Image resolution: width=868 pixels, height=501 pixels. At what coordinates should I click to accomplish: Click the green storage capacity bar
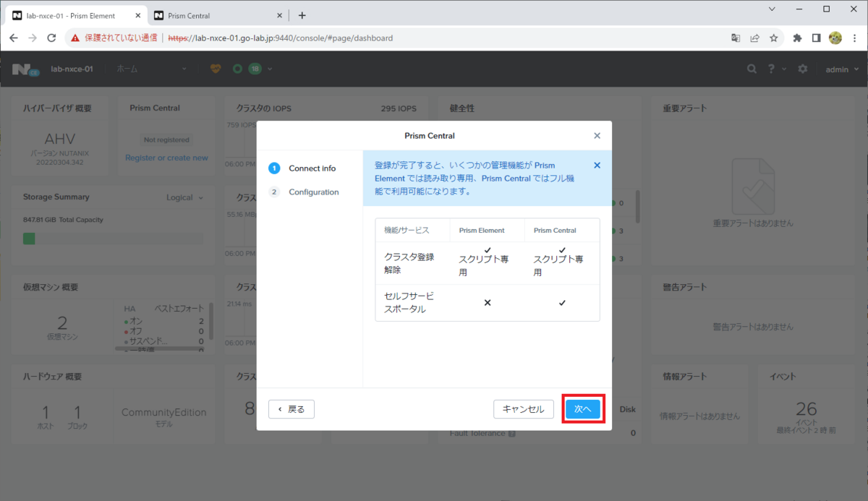click(x=29, y=238)
